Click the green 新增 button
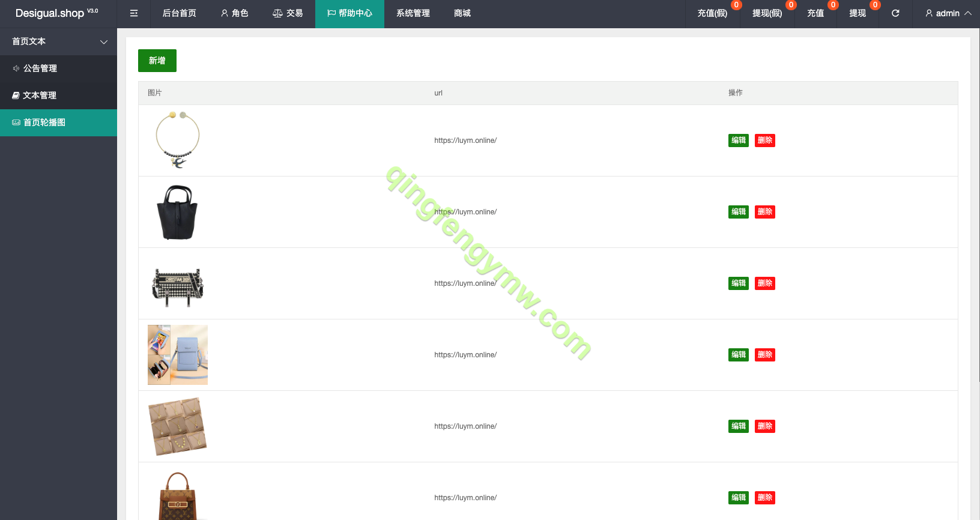Viewport: 980px width, 520px height. click(157, 61)
